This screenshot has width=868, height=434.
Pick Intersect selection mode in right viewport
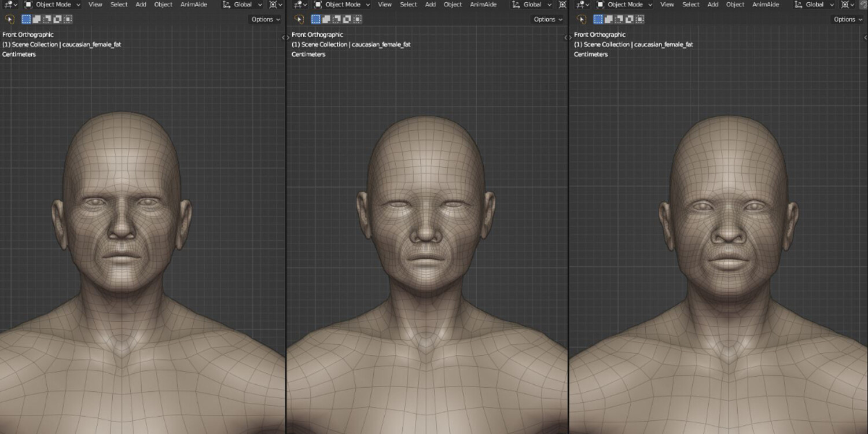639,19
